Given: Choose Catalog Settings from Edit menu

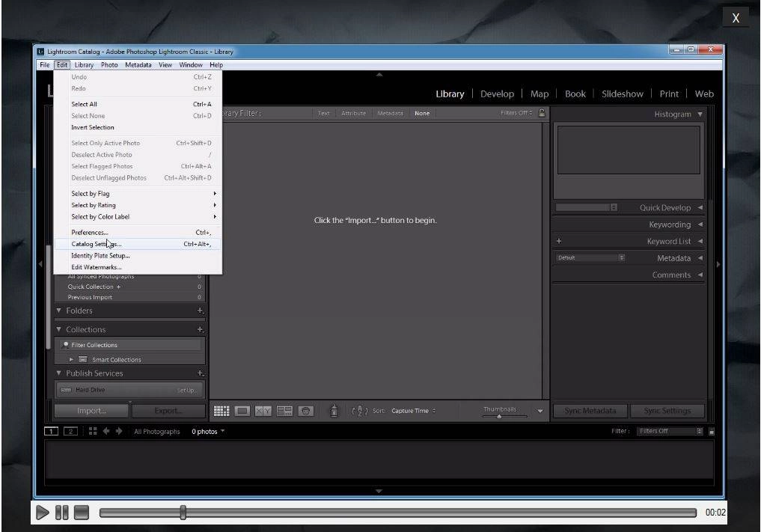Looking at the screenshot, I should tap(138, 244).
